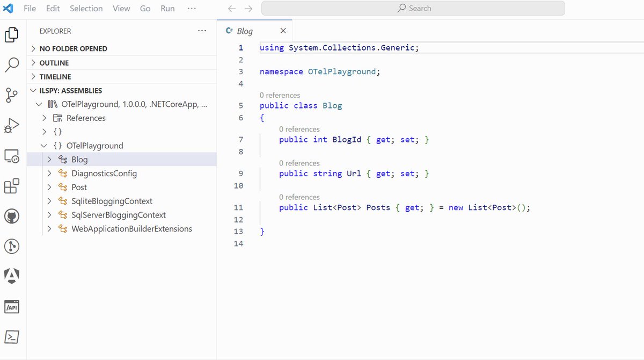Image resolution: width=644 pixels, height=360 pixels.
Task: Open Explorer views and more actions ellipsis
Action: point(202,31)
